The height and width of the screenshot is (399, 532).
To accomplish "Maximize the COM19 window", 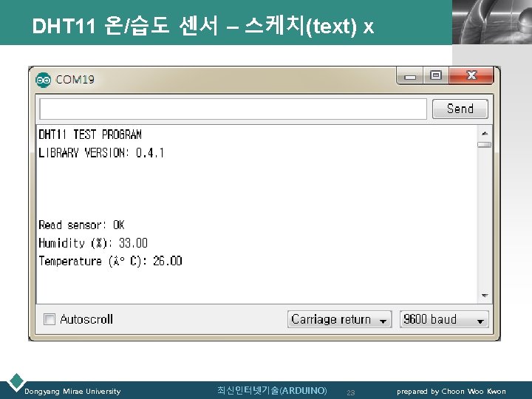I will pyautogui.click(x=436, y=75).
